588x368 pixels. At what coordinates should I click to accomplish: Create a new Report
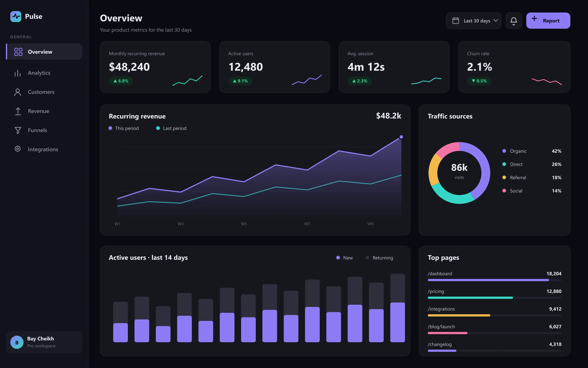click(548, 21)
